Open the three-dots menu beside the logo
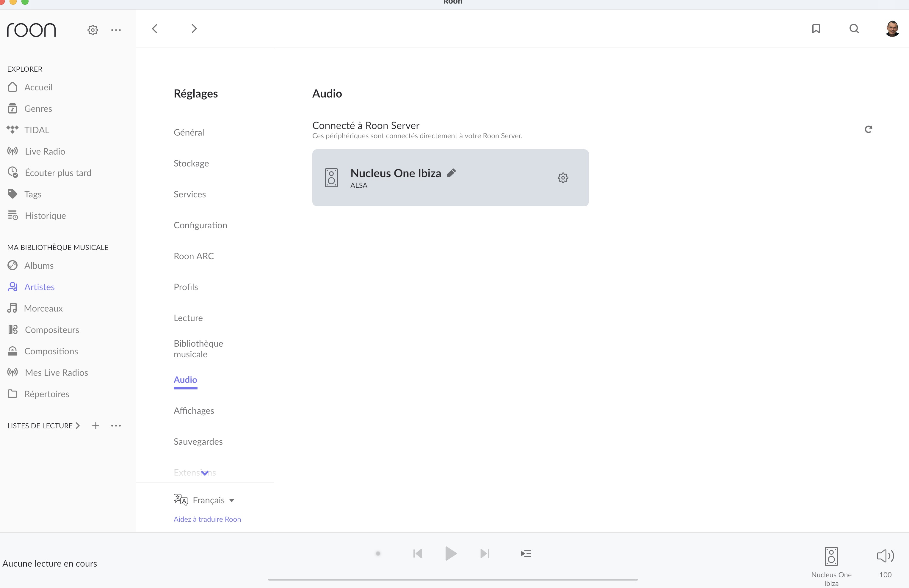 tap(116, 30)
